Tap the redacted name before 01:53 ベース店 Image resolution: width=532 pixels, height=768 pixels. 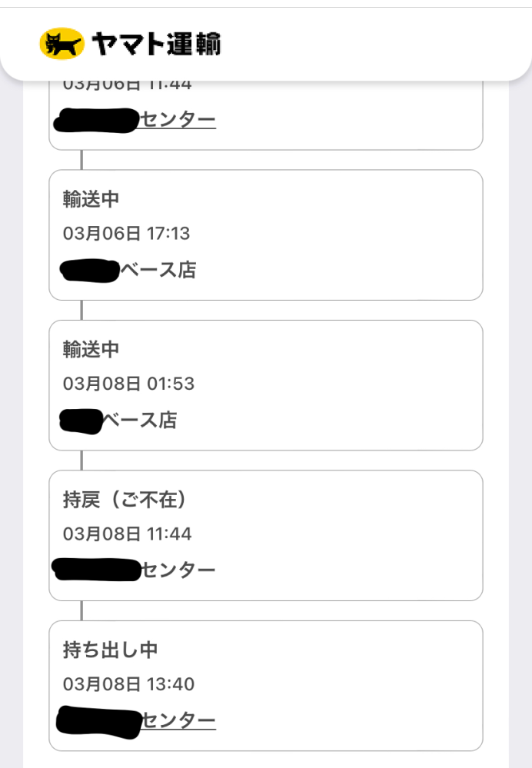pos(81,421)
